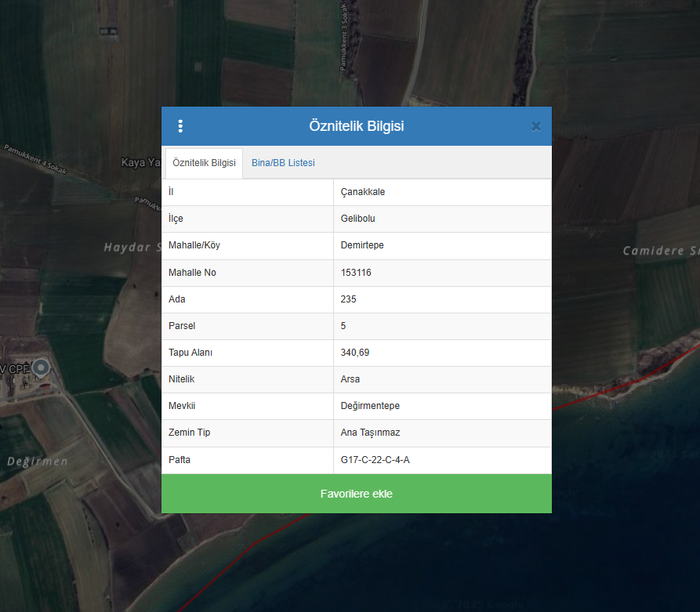Select the Mevkii value Değirmentepe

(370, 406)
